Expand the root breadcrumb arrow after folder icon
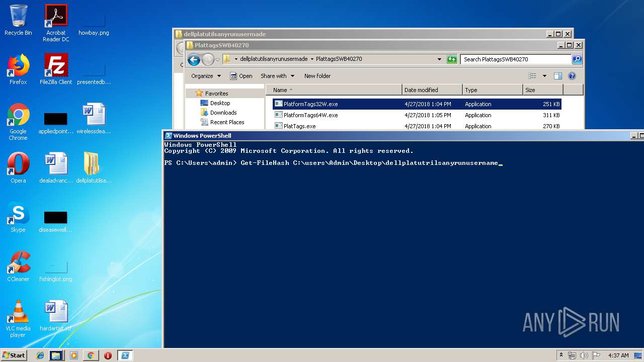 coord(236,59)
